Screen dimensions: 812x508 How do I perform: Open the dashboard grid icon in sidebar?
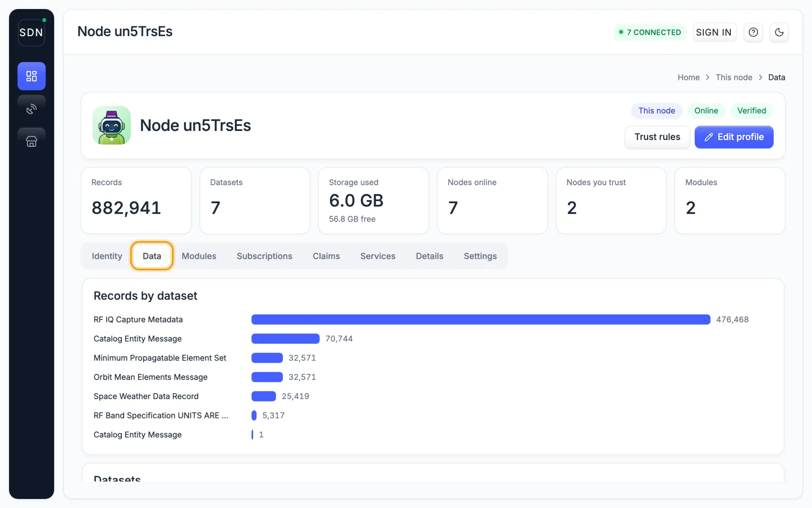[x=32, y=76]
